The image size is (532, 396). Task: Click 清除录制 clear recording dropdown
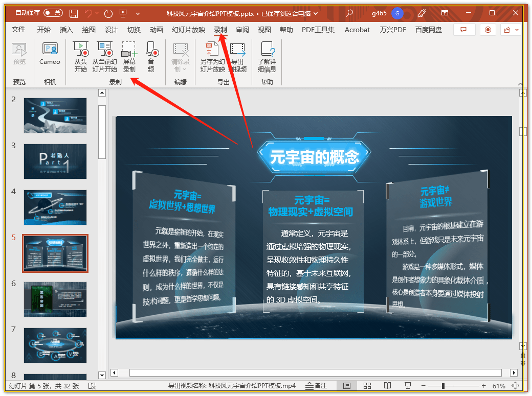pyautogui.click(x=181, y=57)
